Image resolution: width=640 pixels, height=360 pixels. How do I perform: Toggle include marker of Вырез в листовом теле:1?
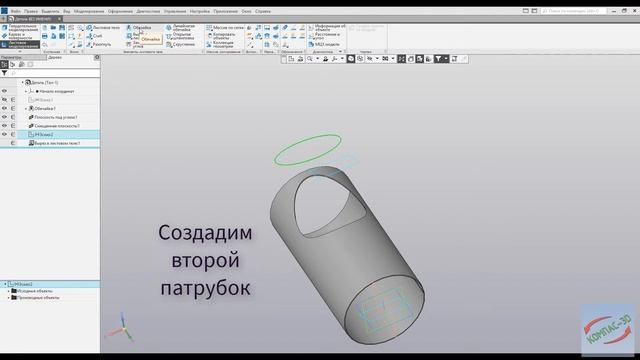(x=13, y=143)
